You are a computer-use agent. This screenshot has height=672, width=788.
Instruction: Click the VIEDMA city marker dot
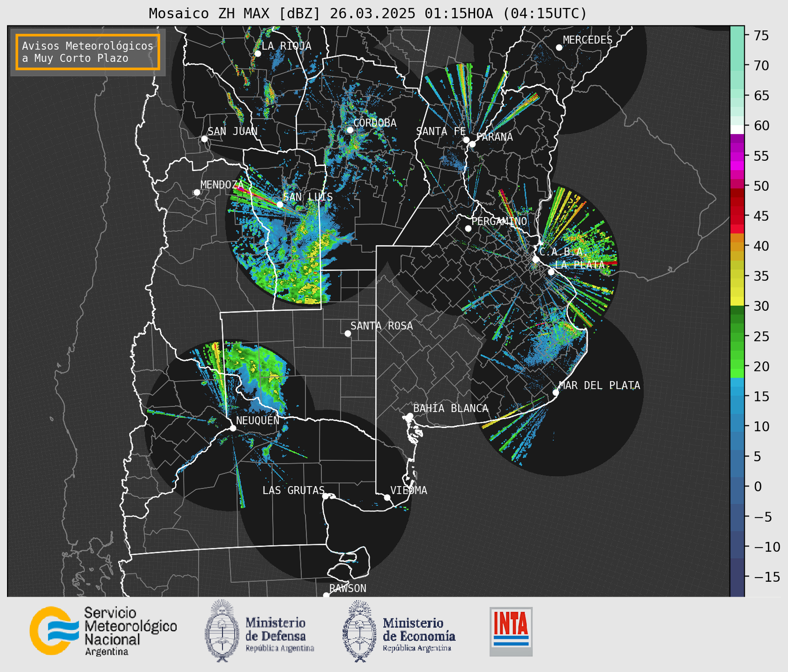pyautogui.click(x=387, y=497)
